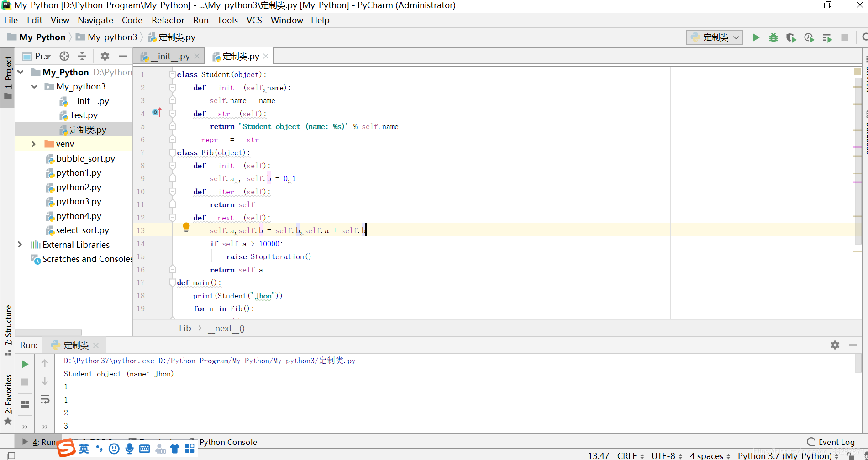Select the 定制类 Run tab
868x460 pixels.
(x=74, y=345)
